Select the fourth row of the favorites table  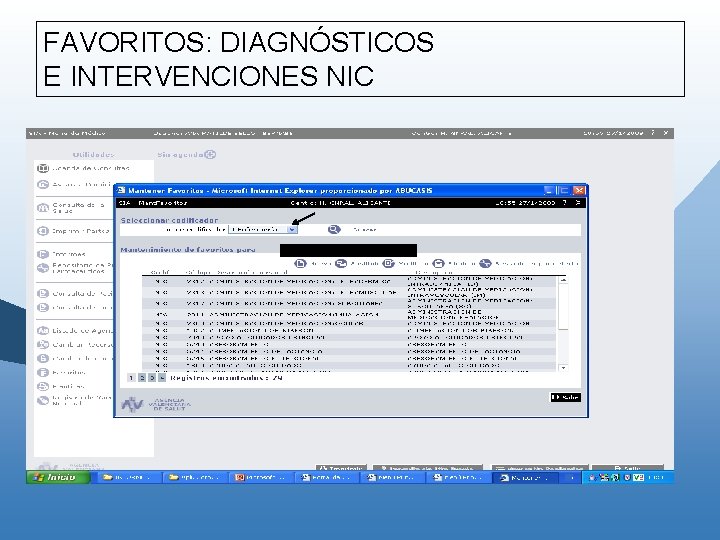pyautogui.click(x=349, y=315)
